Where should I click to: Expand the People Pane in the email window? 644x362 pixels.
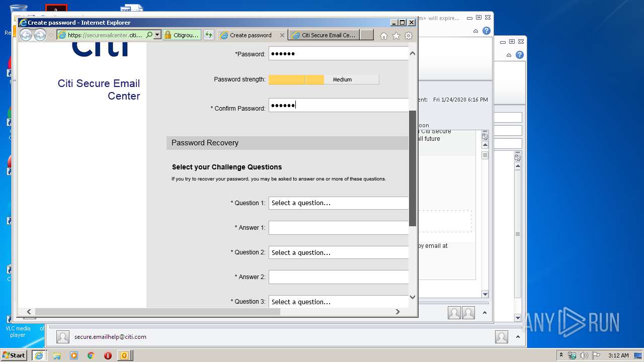[485, 313]
